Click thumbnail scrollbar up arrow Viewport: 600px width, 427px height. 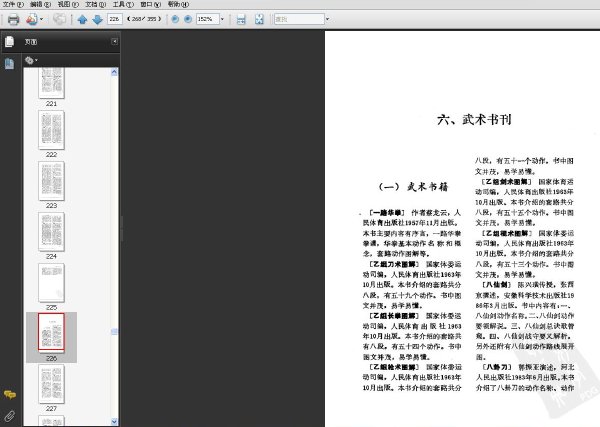114,72
